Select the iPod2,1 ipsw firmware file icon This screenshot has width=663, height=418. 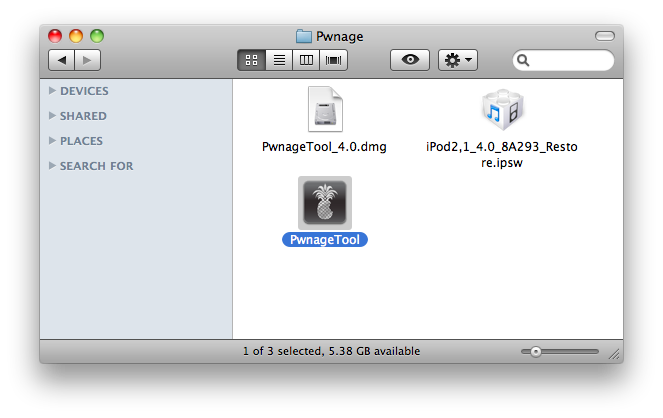pyautogui.click(x=502, y=110)
